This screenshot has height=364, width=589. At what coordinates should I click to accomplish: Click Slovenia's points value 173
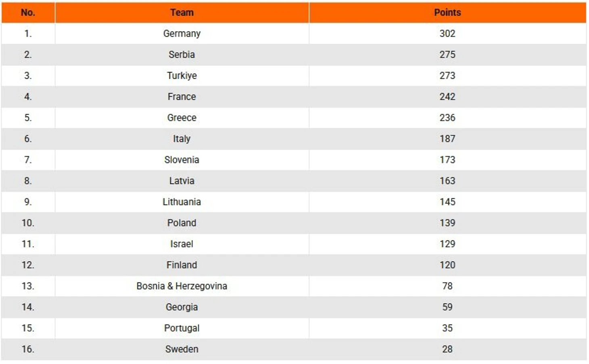tap(447, 159)
